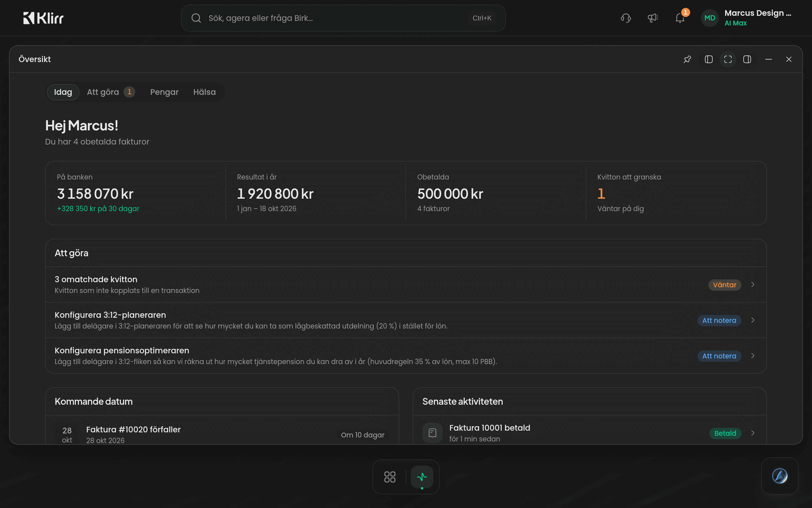Open the apps grid in the dock

(x=390, y=477)
